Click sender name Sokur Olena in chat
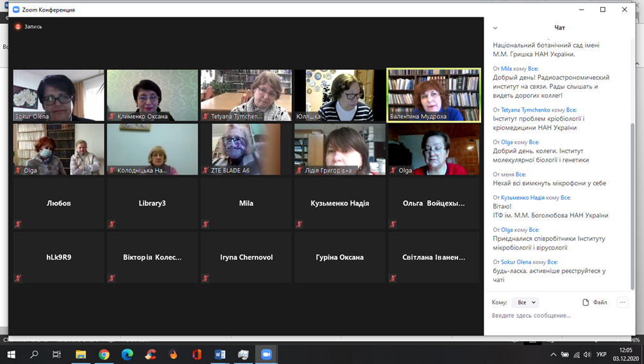The image size is (644, 364). (x=516, y=262)
